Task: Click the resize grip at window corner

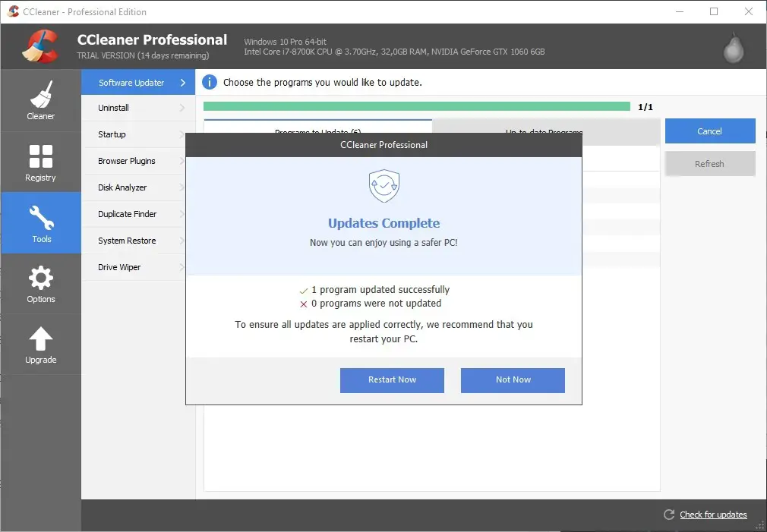Action: (760, 526)
